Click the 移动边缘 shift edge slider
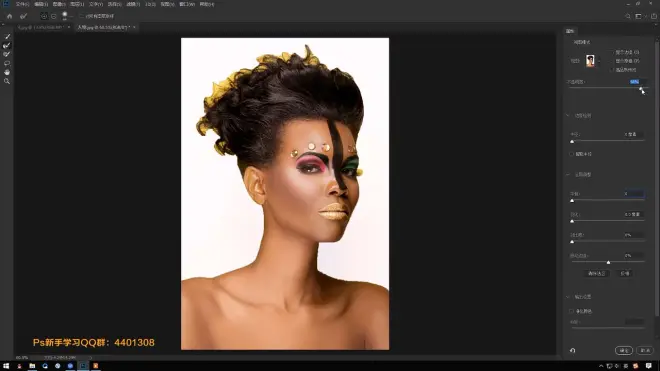This screenshot has width=660, height=371. pos(608,262)
